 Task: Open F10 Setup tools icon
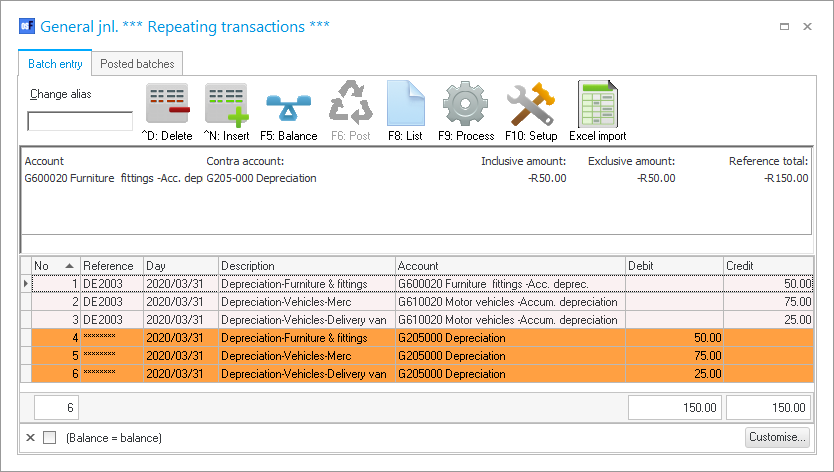[530, 104]
